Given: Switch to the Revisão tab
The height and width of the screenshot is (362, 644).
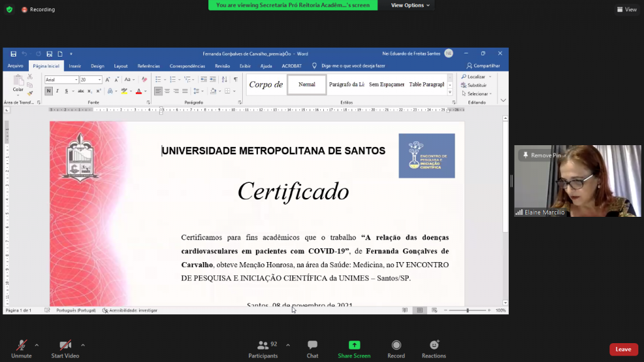Looking at the screenshot, I should tap(222, 66).
